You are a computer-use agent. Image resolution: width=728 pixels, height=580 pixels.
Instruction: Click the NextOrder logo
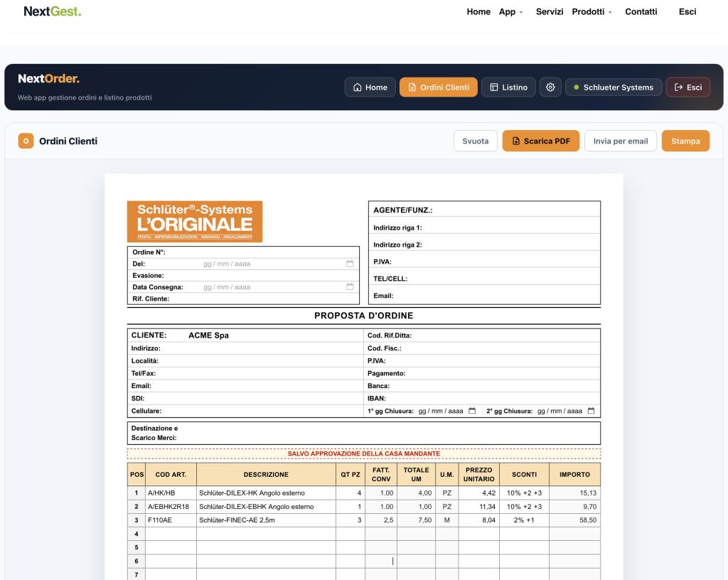[49, 78]
